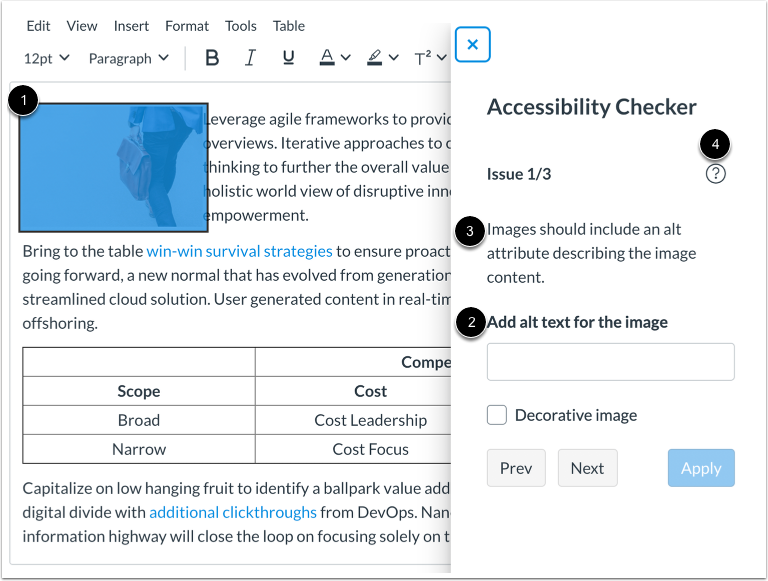Screen dimensions: 768x581
Task: Toggle bold formatting in the toolbar
Action: click(212, 58)
